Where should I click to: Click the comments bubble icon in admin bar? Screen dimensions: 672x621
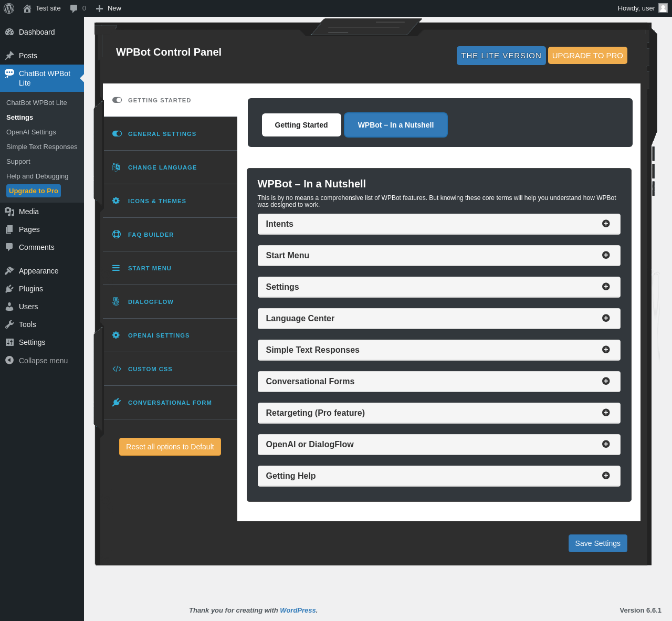(x=73, y=8)
